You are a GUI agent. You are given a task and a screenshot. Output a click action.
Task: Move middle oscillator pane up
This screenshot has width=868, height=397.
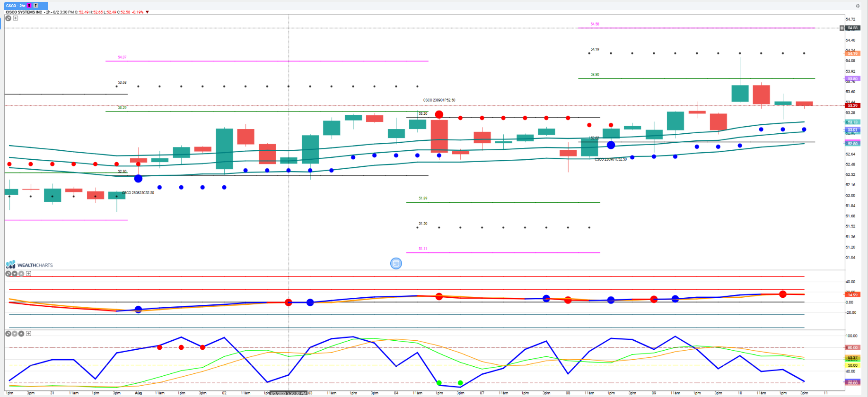click(21, 274)
